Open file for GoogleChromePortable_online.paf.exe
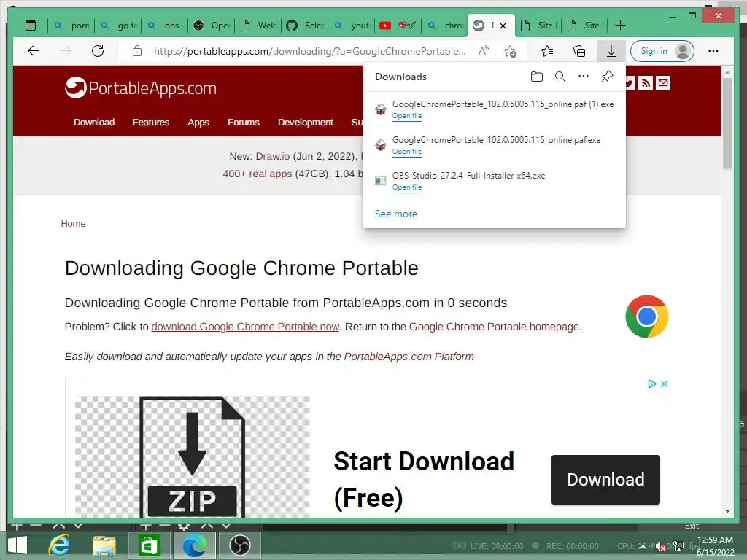This screenshot has height=560, width=747. pos(407,152)
